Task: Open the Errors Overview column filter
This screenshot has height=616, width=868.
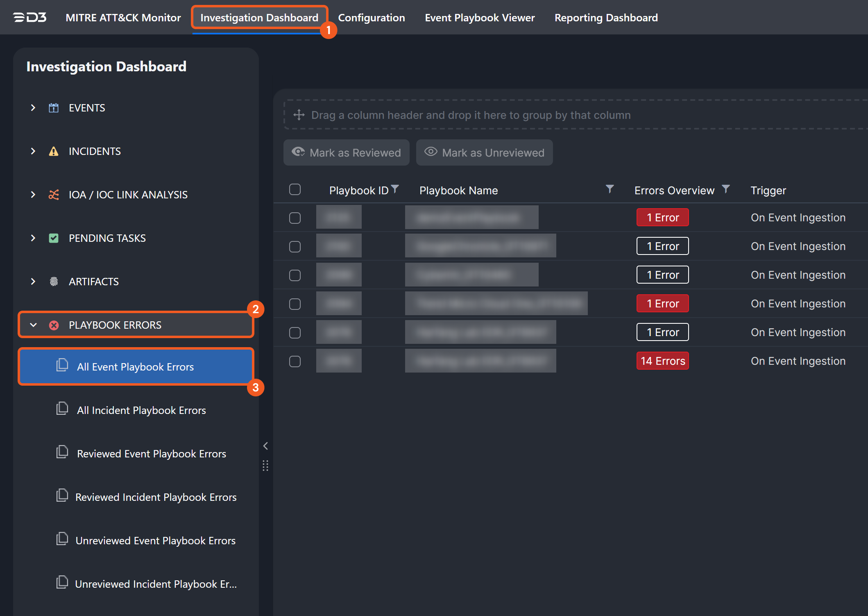Action: [x=725, y=189]
